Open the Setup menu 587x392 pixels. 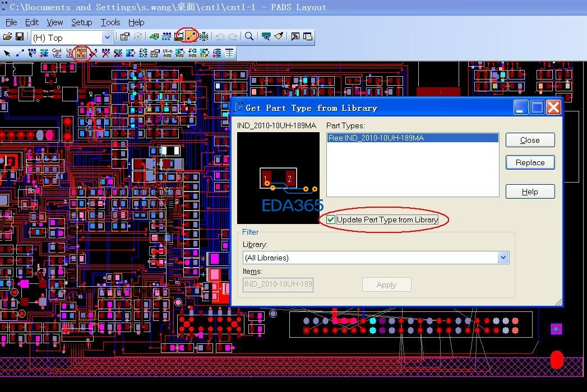tap(82, 22)
